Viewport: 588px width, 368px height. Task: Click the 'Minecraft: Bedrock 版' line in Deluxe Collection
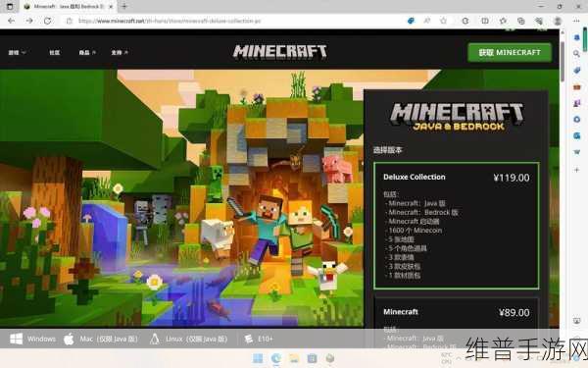click(423, 212)
